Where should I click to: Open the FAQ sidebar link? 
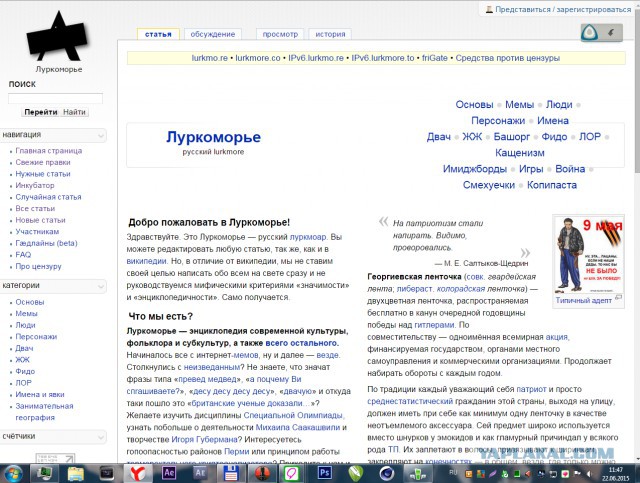point(23,254)
